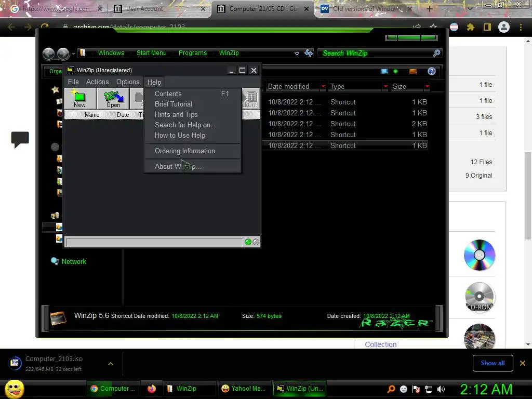Open the Chrome tab search dropdown
This screenshot has height=399, width=532.
(470, 9)
